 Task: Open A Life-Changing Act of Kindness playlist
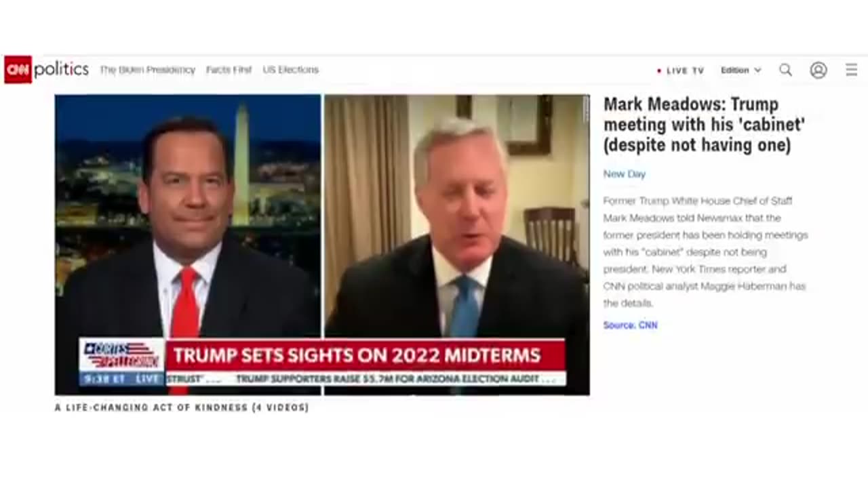coord(182,407)
